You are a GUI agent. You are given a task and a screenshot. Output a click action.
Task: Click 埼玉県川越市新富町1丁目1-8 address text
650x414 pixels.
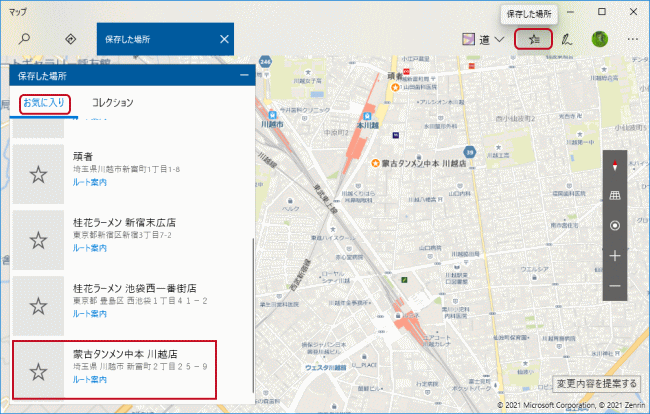[x=126, y=169]
